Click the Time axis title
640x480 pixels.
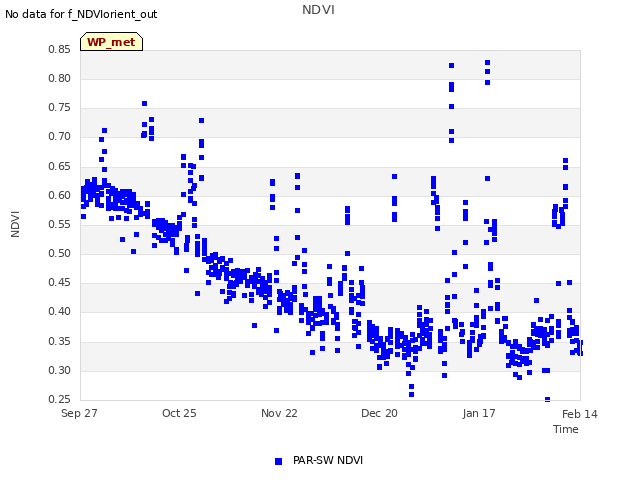coord(566,429)
